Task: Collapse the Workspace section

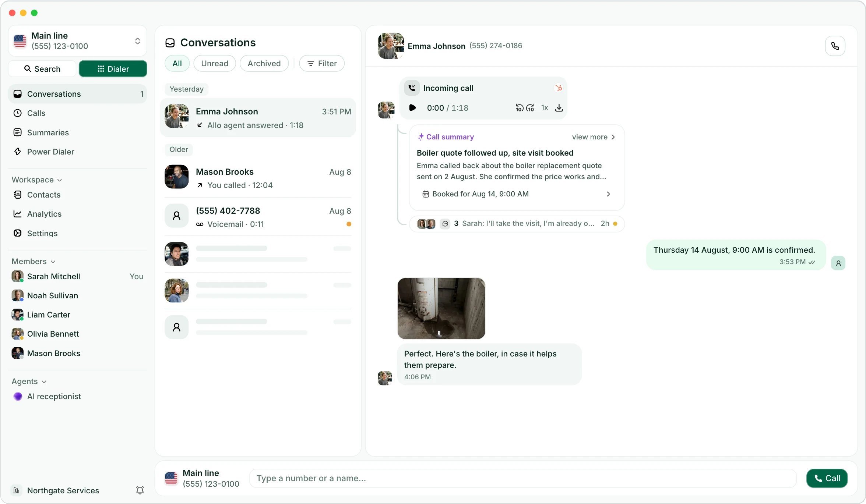Action: 36,180
